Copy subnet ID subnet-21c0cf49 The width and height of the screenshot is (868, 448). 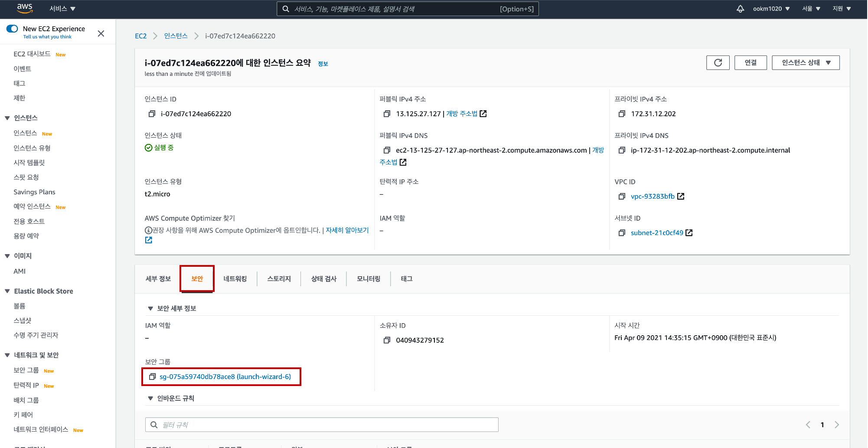tap(622, 233)
